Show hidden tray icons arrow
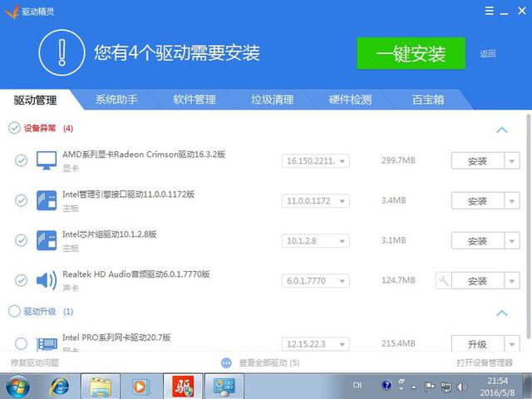Screen dimensions: 532x399 tap(414, 387)
